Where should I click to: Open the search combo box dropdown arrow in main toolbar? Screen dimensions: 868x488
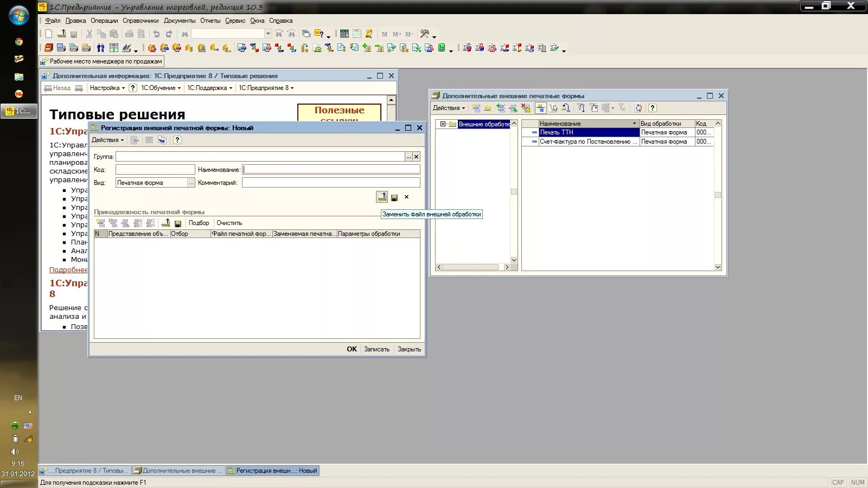(x=268, y=34)
